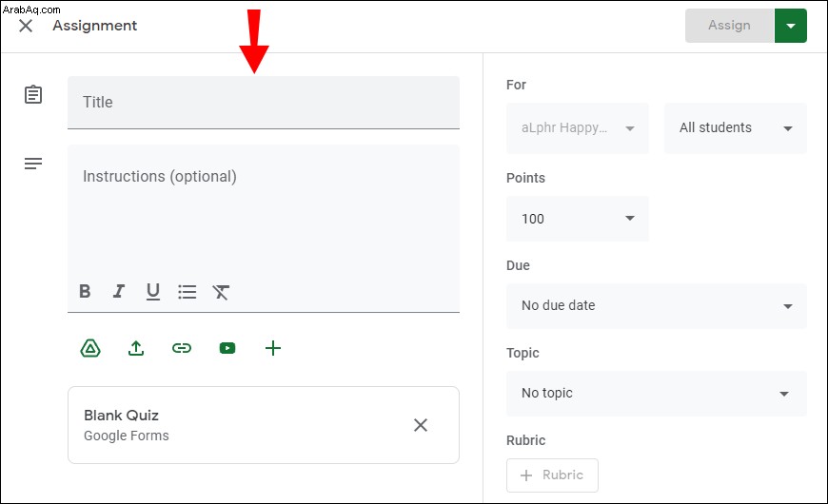828x504 pixels.
Task: Expand the No topic dropdown
Action: point(657,394)
